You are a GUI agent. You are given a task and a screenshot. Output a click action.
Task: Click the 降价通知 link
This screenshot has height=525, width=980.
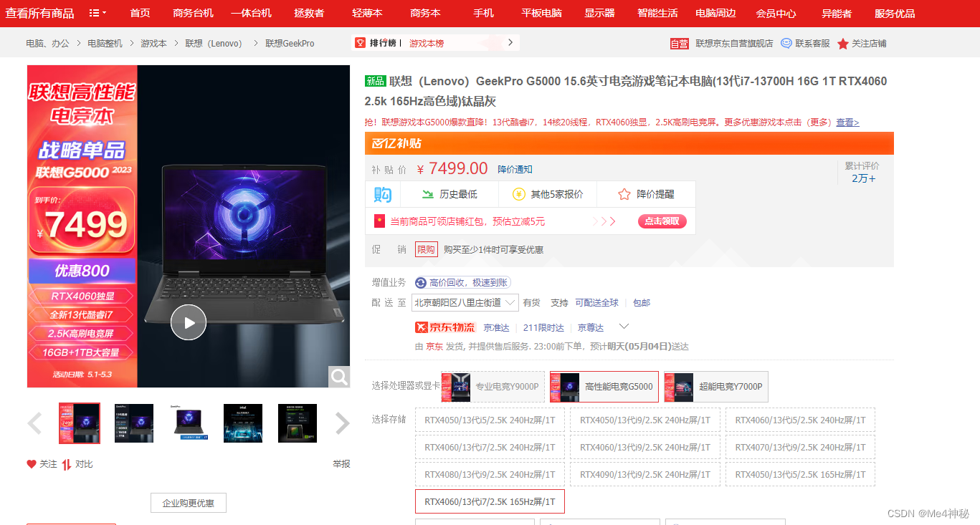tap(515, 170)
